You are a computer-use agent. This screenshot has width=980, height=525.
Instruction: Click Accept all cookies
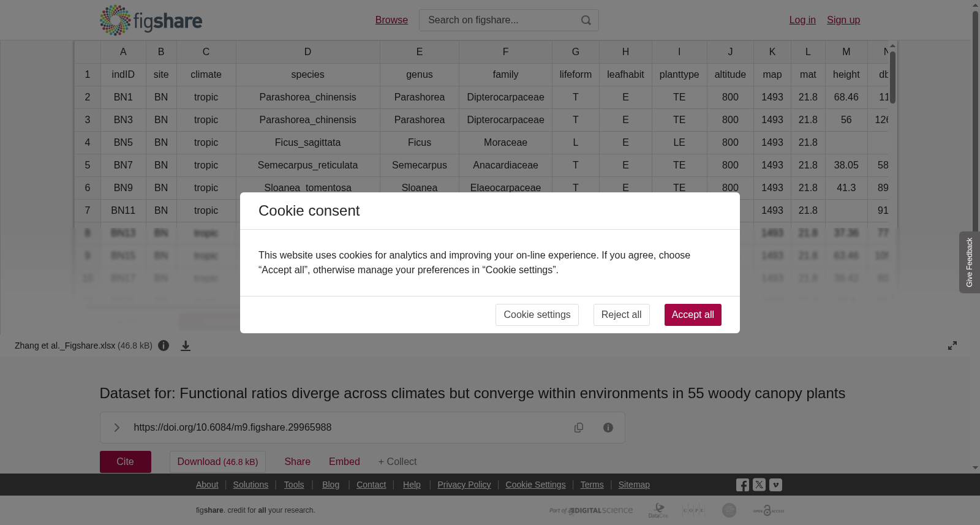click(693, 315)
